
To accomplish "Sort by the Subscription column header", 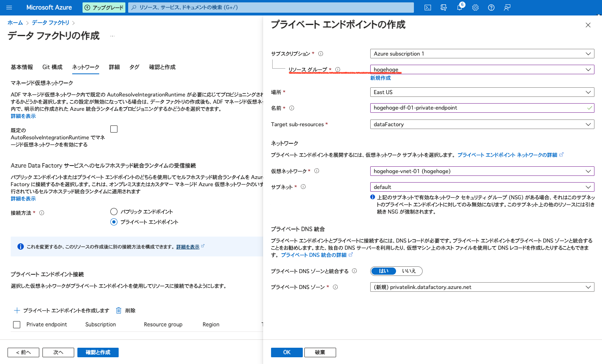I will pyautogui.click(x=101, y=325).
